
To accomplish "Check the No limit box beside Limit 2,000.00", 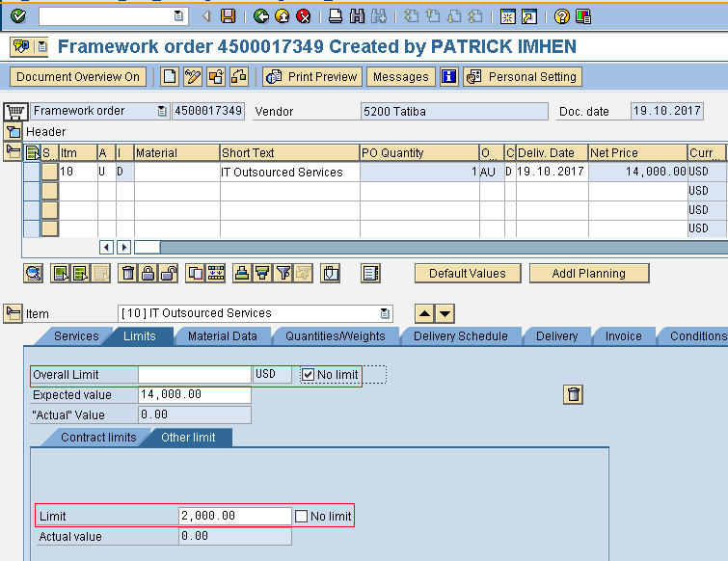I will tap(301, 516).
